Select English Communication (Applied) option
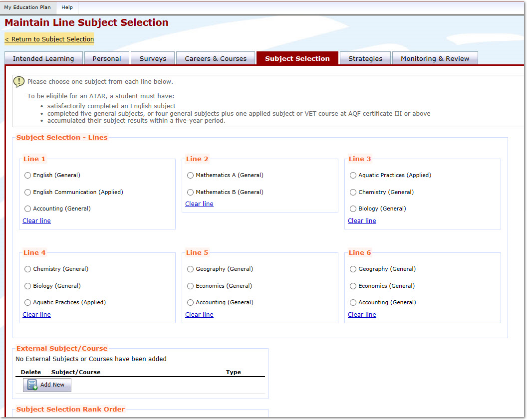The image size is (530, 420). 28,192
